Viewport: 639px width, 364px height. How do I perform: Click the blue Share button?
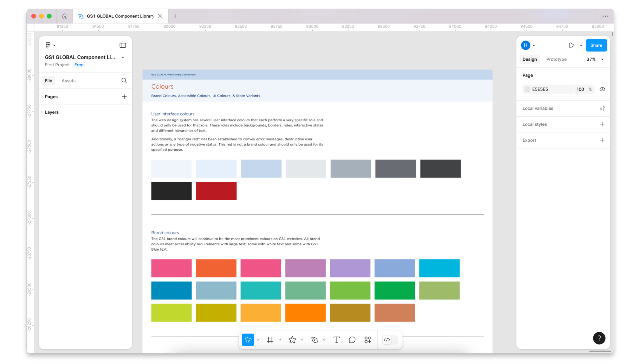596,45
